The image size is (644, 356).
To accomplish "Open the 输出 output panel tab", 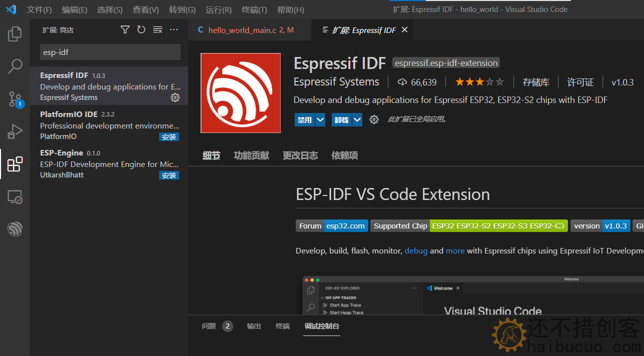I will pyautogui.click(x=254, y=326).
